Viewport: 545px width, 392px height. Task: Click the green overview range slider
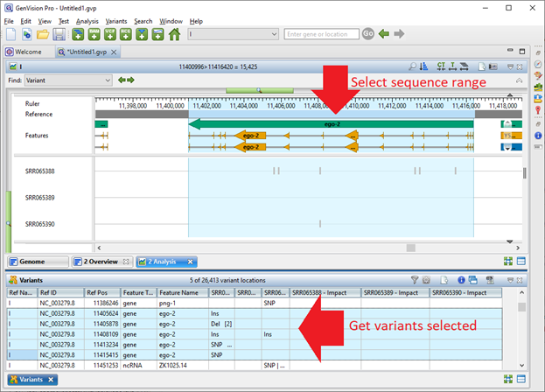tap(260, 91)
